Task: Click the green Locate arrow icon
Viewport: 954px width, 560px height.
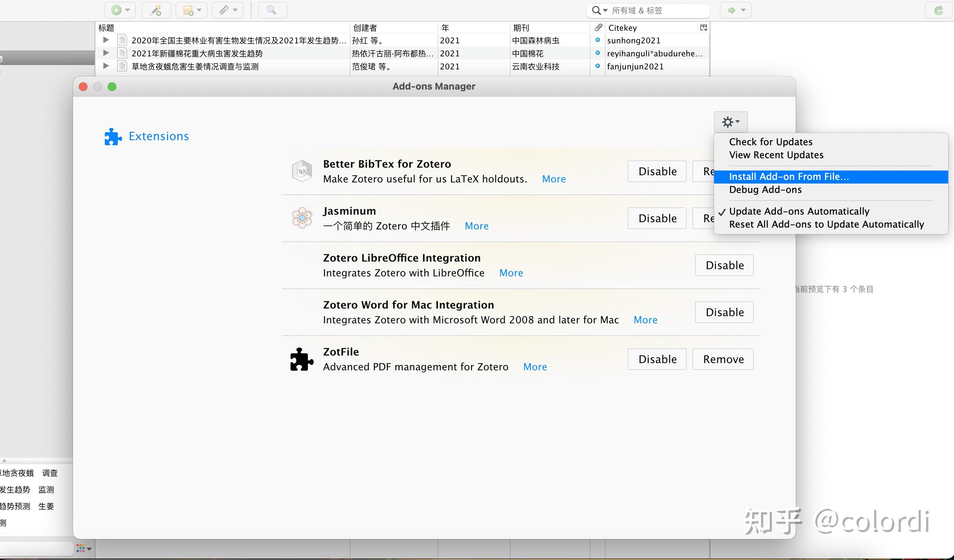Action: [732, 10]
